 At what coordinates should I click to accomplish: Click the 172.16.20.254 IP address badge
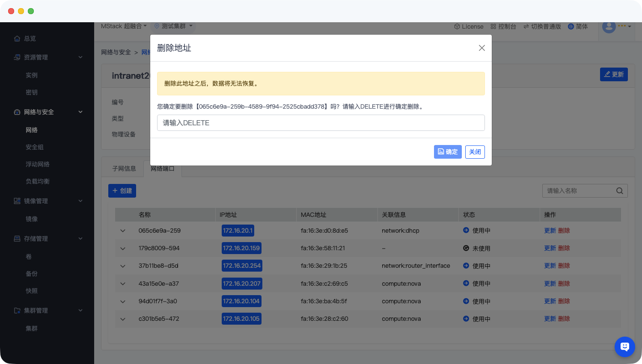(242, 266)
